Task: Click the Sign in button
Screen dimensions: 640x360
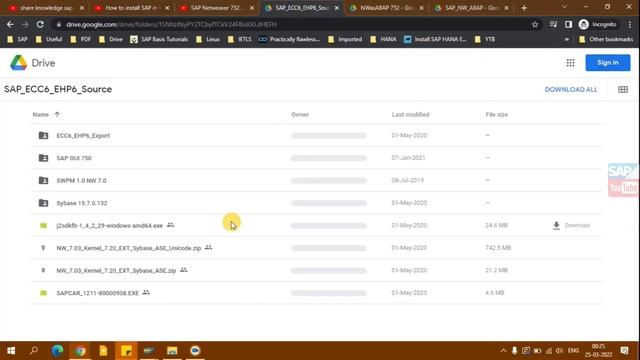Action: pyautogui.click(x=608, y=62)
